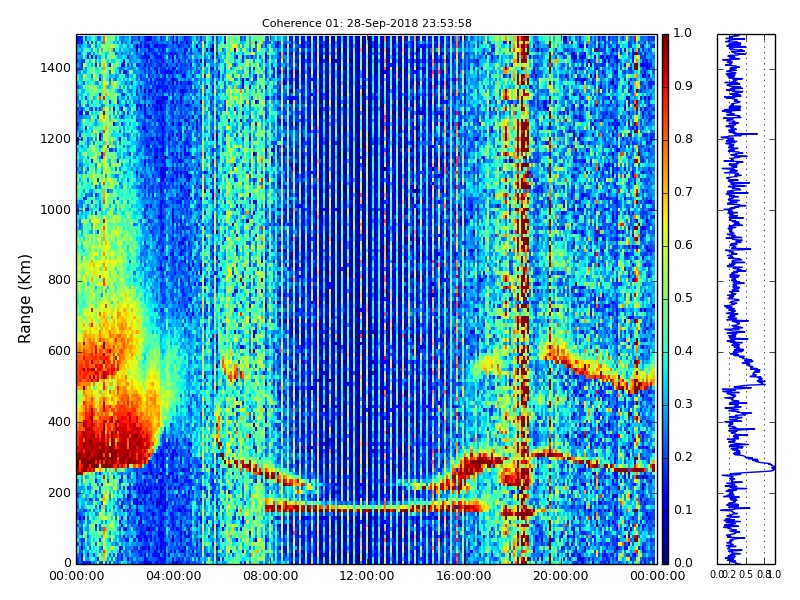The width and height of the screenshot is (800, 600).
Task: Click the y-axis tick label '600'
Action: tap(60, 351)
